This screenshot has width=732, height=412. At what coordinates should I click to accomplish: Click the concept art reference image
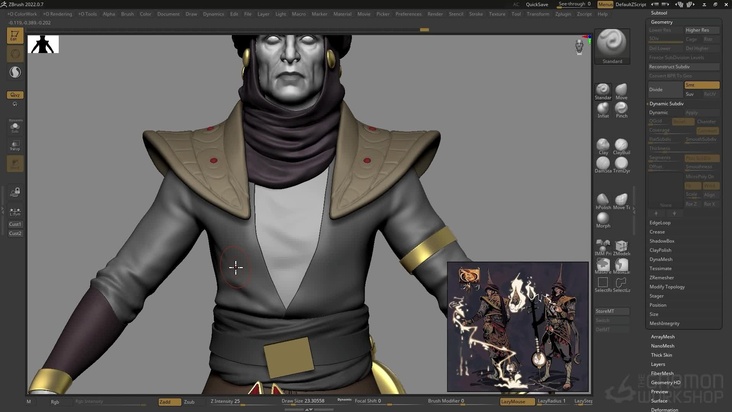[518, 327]
